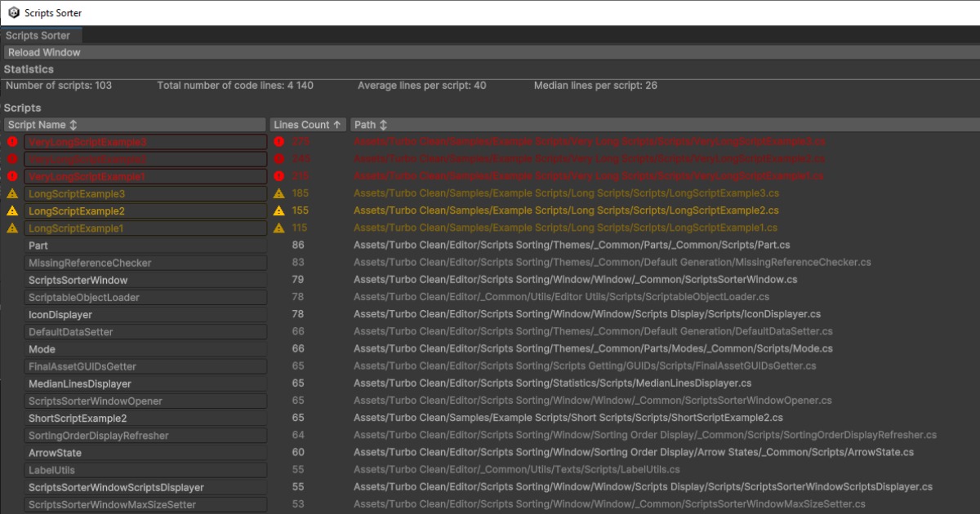The height and width of the screenshot is (514, 980).
Task: Click the IconDisplayer.cs path text
Action: pyautogui.click(x=586, y=315)
